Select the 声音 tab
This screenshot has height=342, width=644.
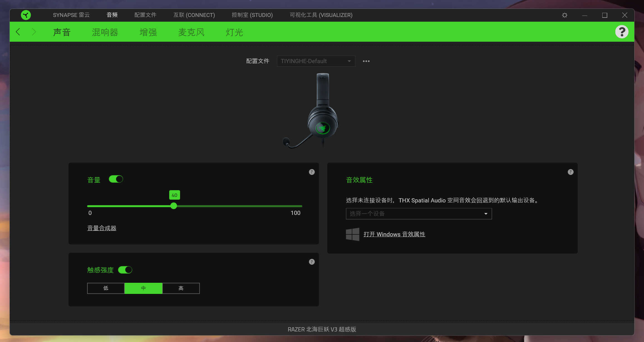(x=62, y=32)
